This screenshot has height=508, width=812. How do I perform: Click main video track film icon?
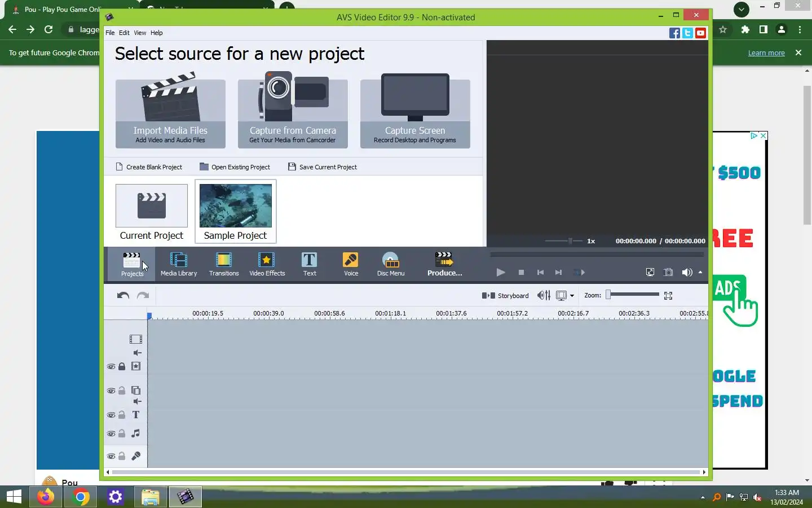pyautogui.click(x=136, y=339)
